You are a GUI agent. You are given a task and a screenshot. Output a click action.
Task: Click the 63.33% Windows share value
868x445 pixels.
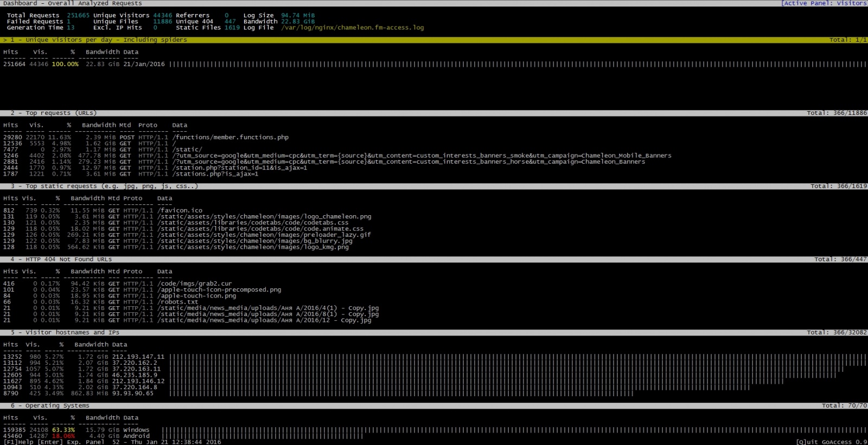coord(63,430)
